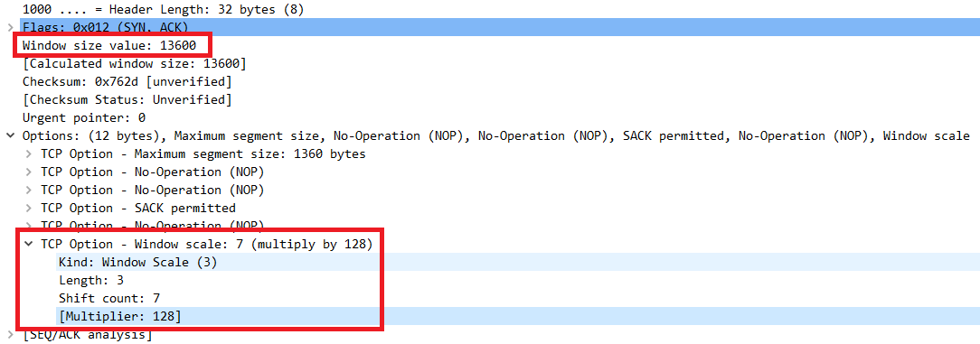This screenshot has height=344, width=980.
Task: Expand the [SEQ/ACK analysis] node arrow
Action: pos(9,335)
